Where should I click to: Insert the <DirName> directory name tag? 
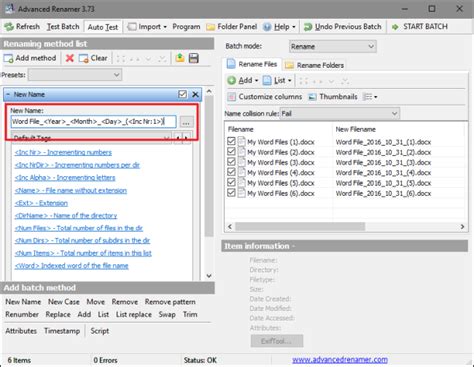click(66, 216)
